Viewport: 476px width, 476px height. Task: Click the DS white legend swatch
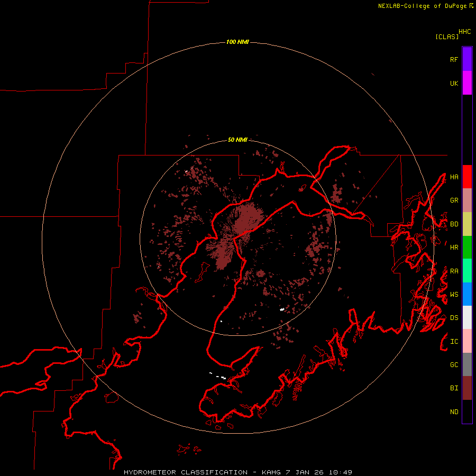[467, 317]
